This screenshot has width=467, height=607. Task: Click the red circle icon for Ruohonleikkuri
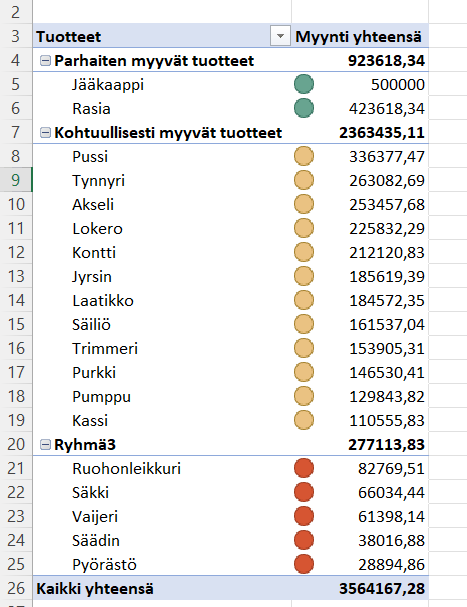point(304,468)
